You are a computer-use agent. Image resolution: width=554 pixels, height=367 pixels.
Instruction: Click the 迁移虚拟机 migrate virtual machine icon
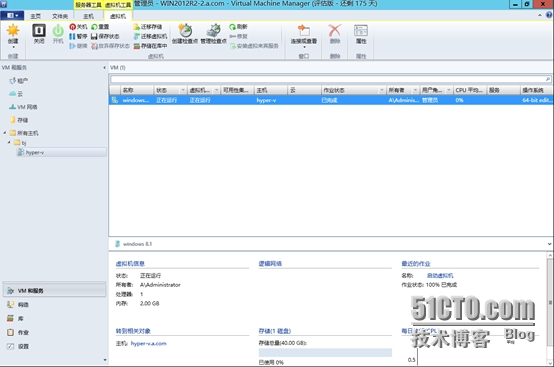(137, 36)
